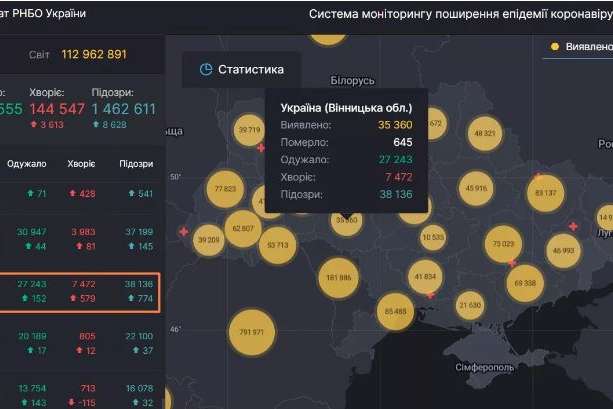Toggle the Виявлено legend yellow dot
This screenshot has height=409, width=613.
553,47
